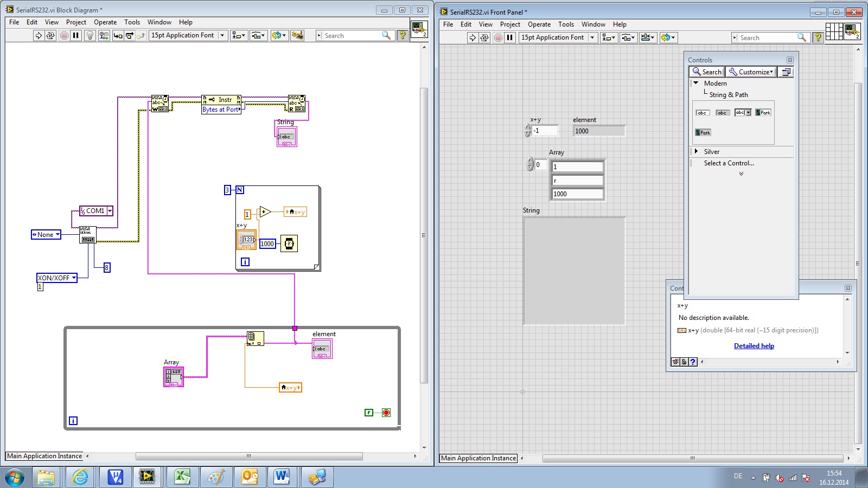Open Tools menu in Front Panel window
Viewport: 868px width, 488px height.
click(x=566, y=24)
